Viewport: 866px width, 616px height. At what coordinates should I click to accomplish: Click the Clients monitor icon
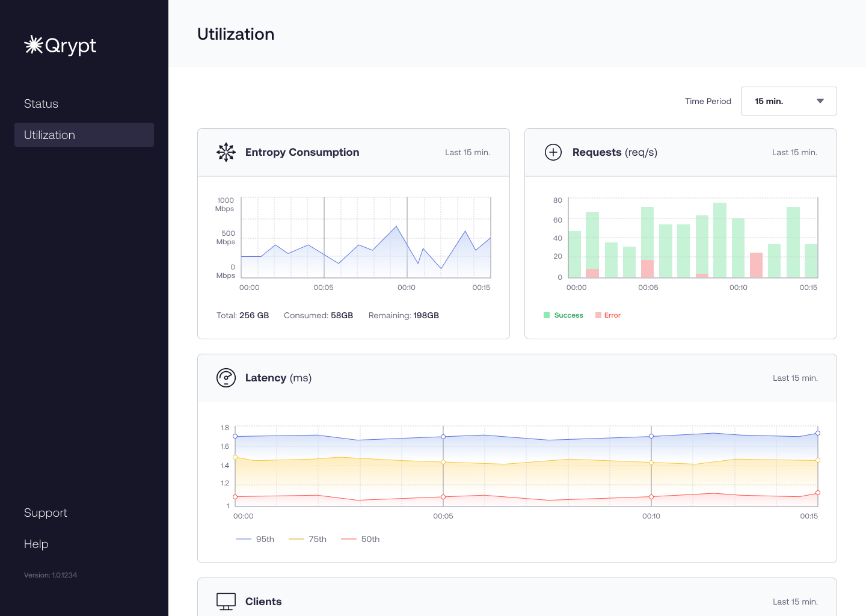[x=226, y=602]
